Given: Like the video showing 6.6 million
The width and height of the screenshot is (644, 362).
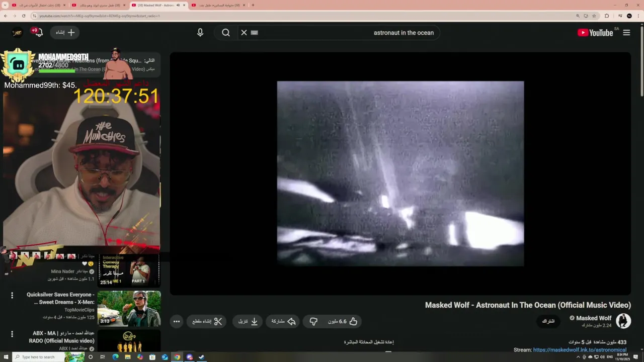Looking at the screenshot, I should pos(343,321).
